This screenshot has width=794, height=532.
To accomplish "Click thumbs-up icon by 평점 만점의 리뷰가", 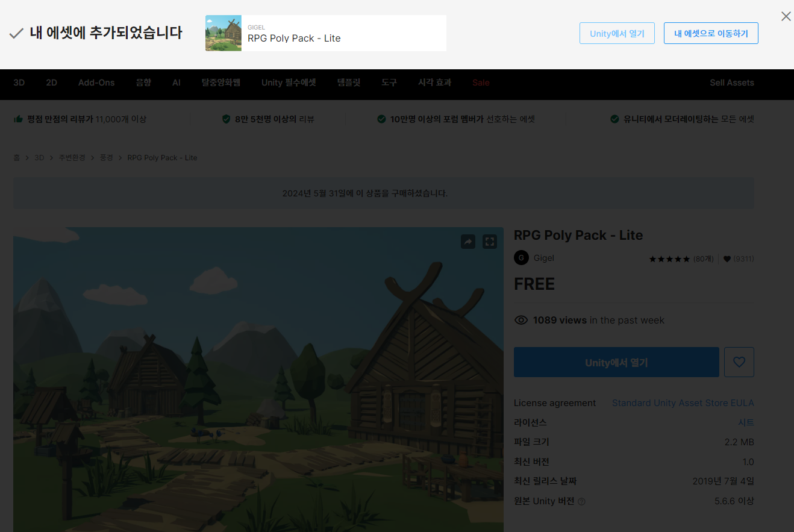I will [x=18, y=119].
